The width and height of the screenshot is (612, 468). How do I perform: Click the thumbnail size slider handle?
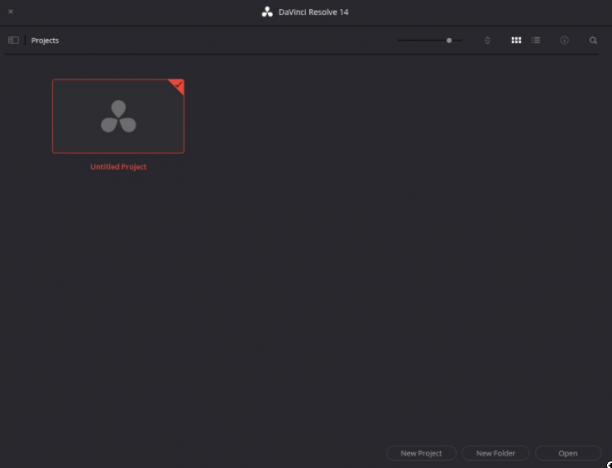click(449, 40)
